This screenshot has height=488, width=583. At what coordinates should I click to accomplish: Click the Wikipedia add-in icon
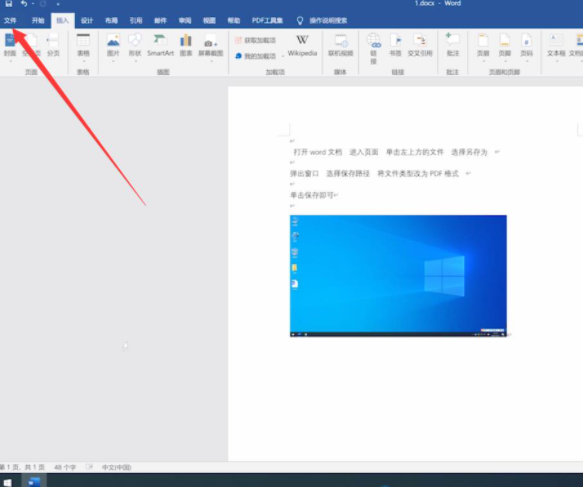coord(302,45)
